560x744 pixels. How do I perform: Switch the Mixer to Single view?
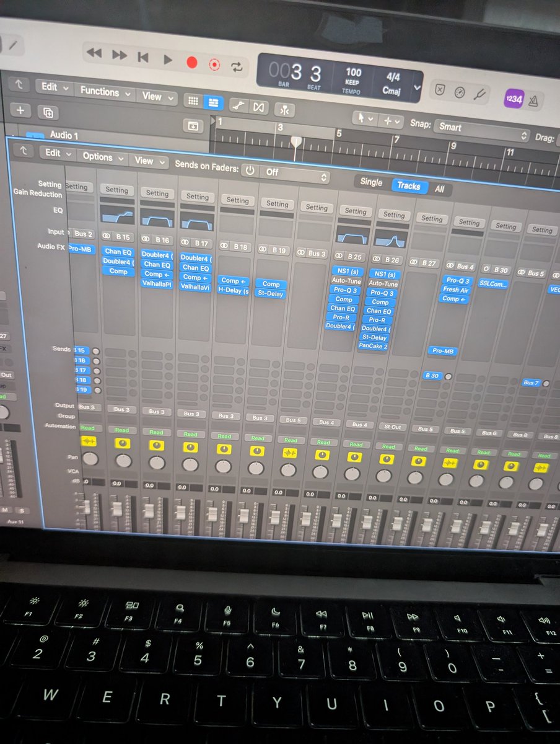click(x=371, y=182)
